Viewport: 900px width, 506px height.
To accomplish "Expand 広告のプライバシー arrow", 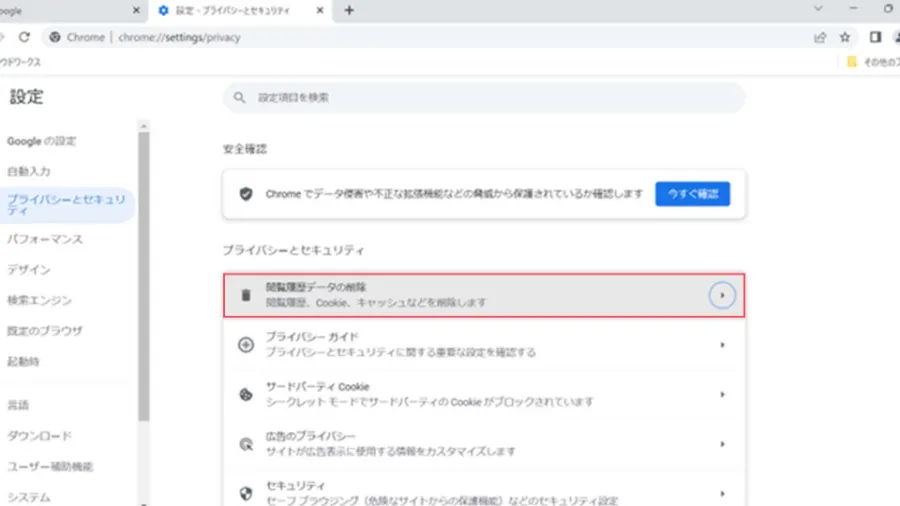I will click(722, 444).
